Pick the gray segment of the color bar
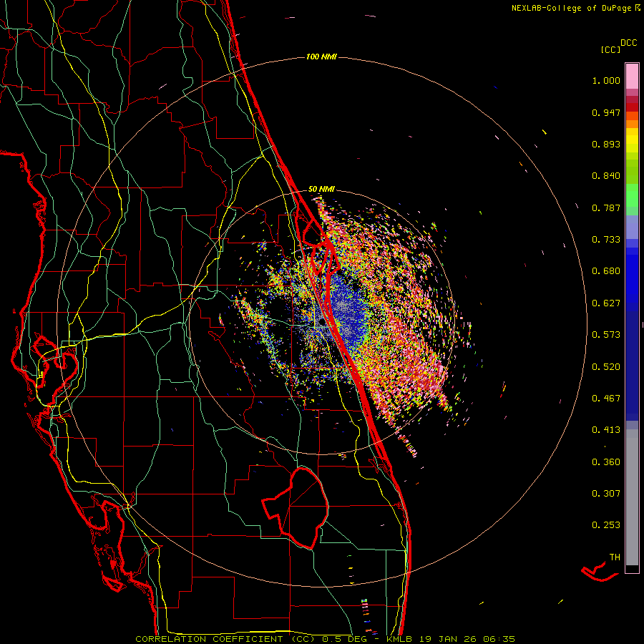 point(632,497)
